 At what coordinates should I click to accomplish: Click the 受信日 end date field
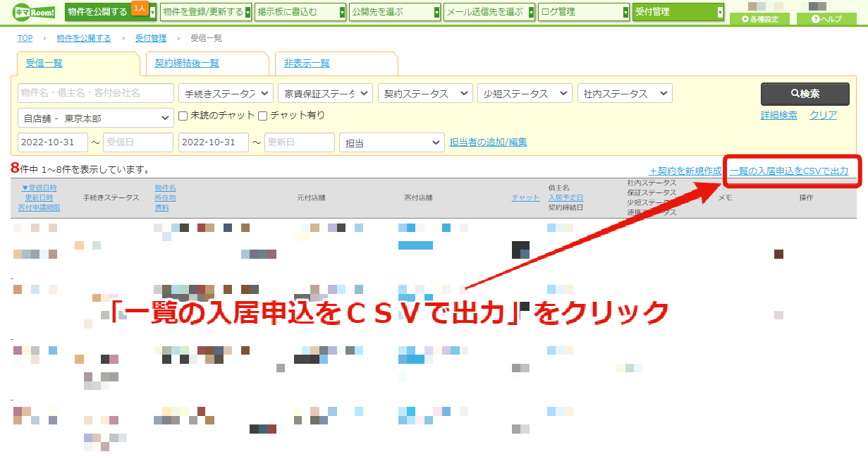click(138, 142)
